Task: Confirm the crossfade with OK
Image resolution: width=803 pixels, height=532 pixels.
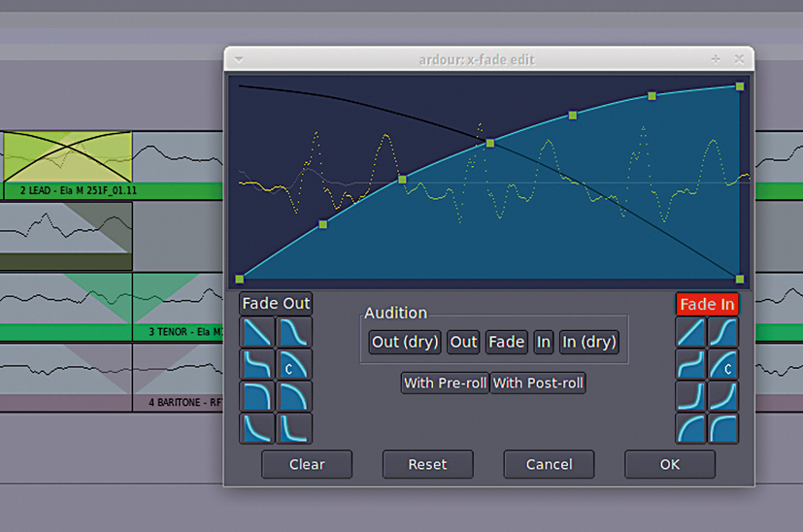Action: [x=670, y=464]
